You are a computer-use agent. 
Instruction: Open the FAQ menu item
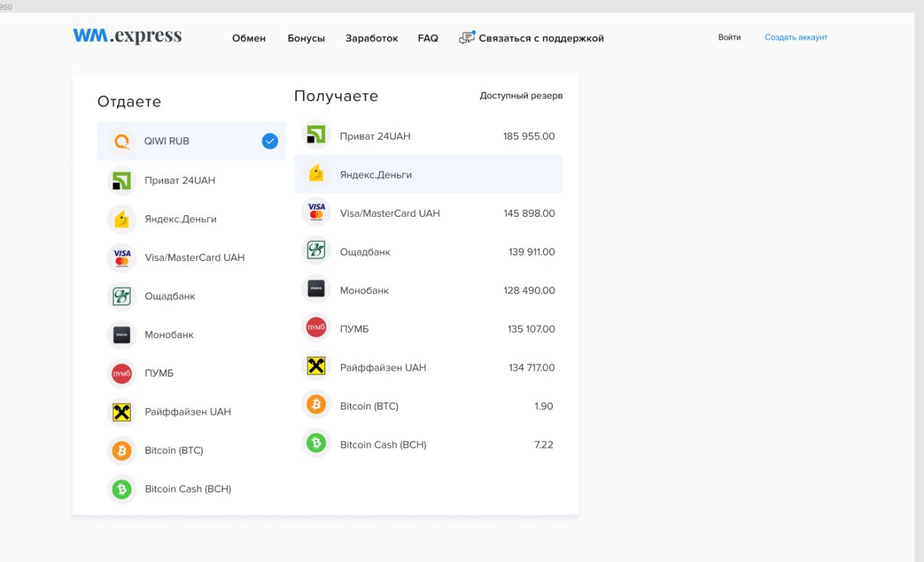pyautogui.click(x=428, y=38)
